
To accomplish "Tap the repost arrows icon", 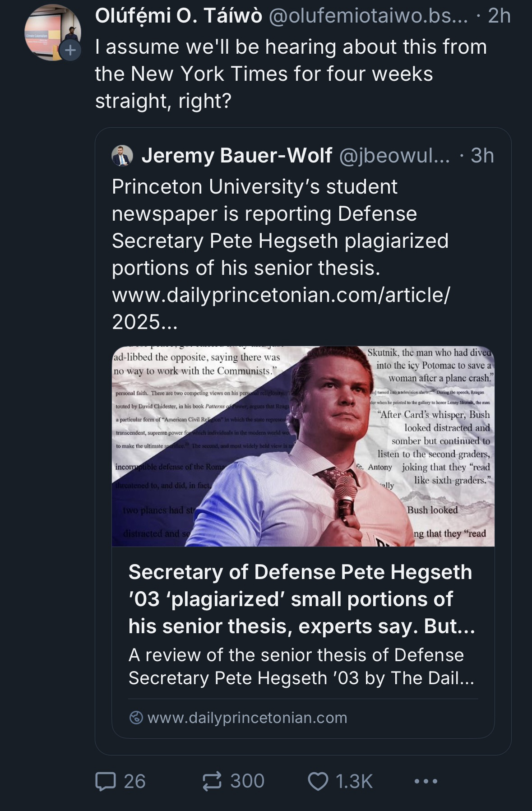I will point(212,781).
